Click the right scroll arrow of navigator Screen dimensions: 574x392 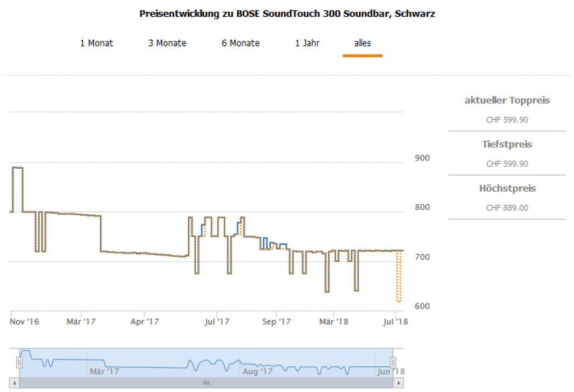[399, 382]
